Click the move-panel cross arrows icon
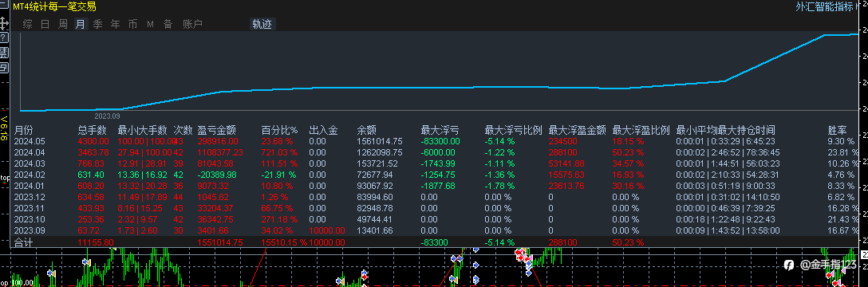Image resolution: width=868 pixels, height=287 pixels. pos(4,24)
